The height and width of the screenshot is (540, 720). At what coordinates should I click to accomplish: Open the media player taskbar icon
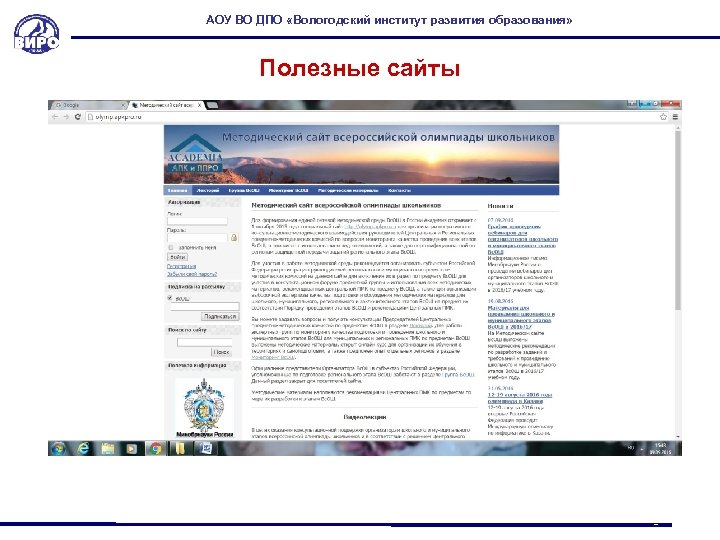pos(131,448)
